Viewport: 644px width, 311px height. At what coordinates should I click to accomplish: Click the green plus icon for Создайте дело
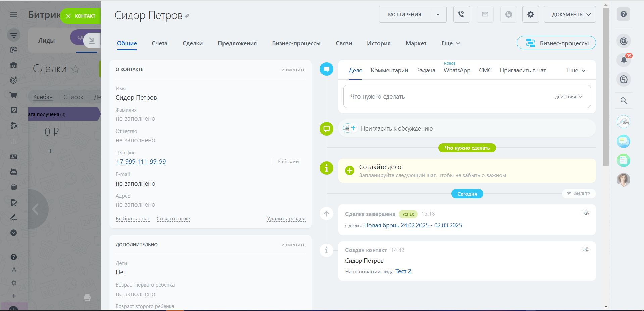349,170
